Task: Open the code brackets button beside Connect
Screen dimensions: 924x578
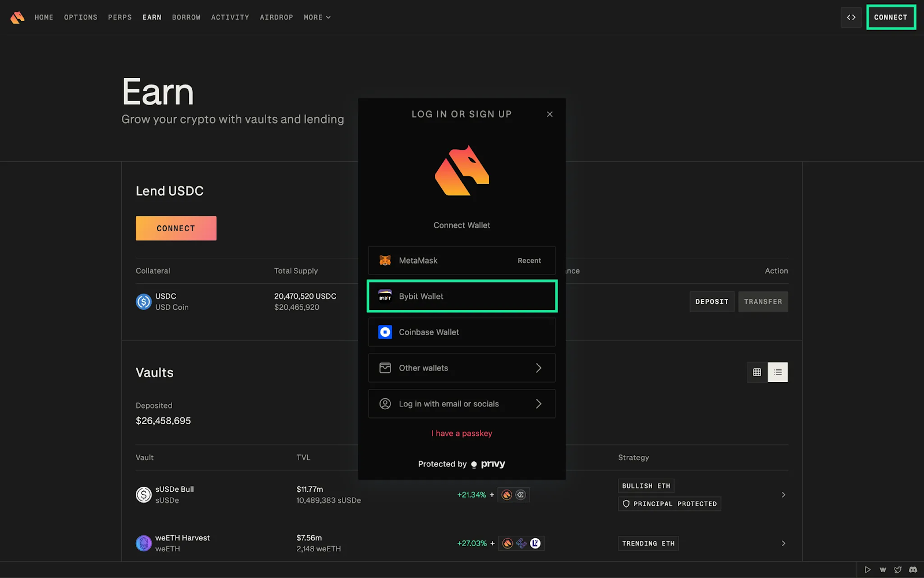Action: tap(851, 17)
